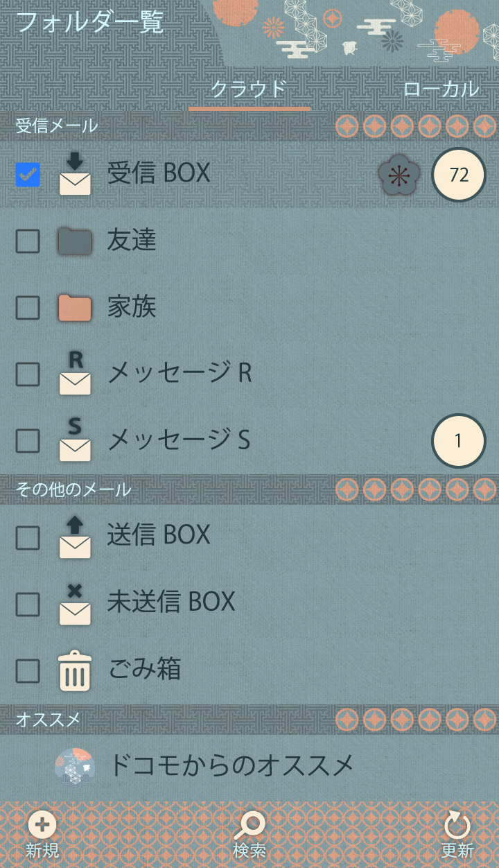499x868 pixels.
Task: Open the orange 家族 folder icon
Action: coord(75,308)
